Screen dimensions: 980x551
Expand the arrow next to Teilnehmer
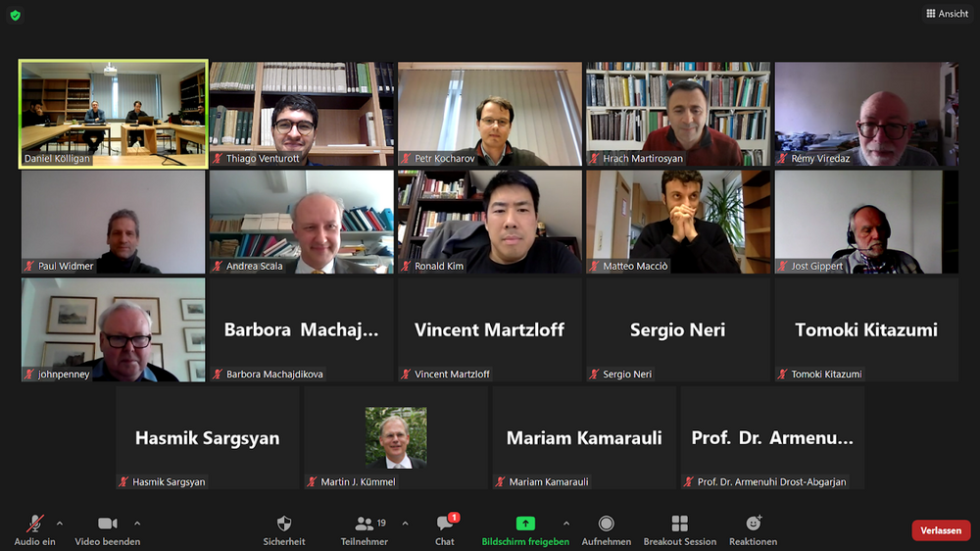pyautogui.click(x=405, y=523)
